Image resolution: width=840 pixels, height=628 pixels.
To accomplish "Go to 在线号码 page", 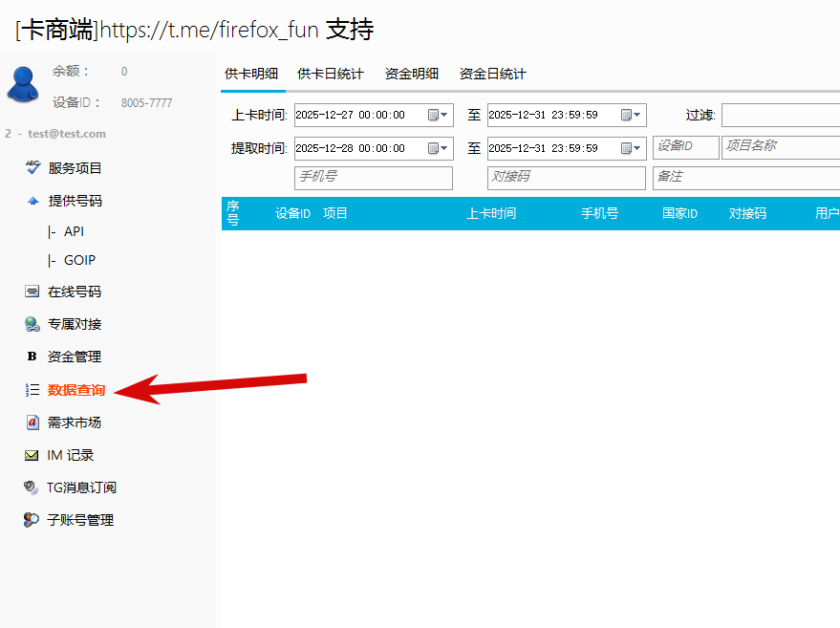I will 74,292.
